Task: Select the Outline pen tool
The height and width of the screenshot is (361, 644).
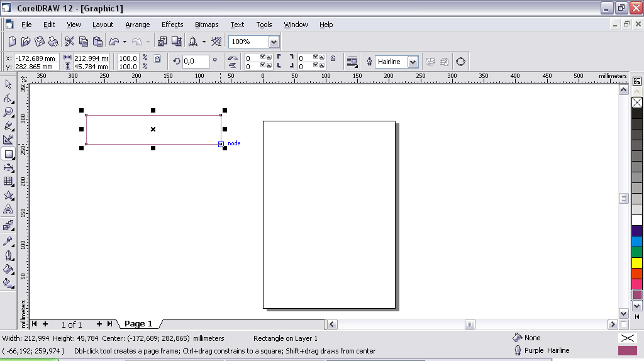Action: pos(8,255)
